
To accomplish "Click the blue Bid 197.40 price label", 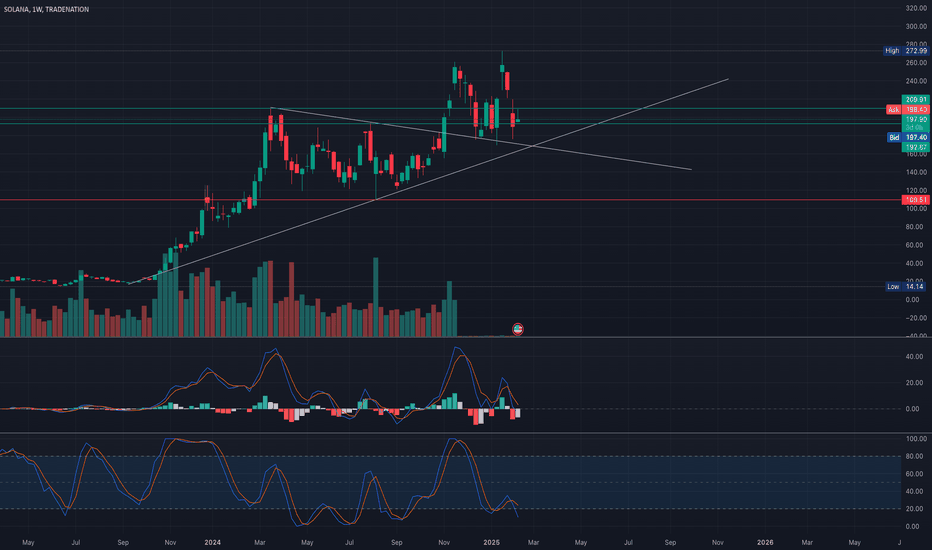I will point(908,137).
